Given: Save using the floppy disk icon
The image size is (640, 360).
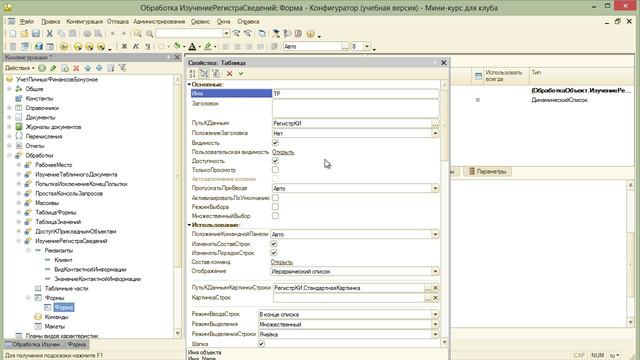Looking at the screenshot, I should (x=36, y=34).
